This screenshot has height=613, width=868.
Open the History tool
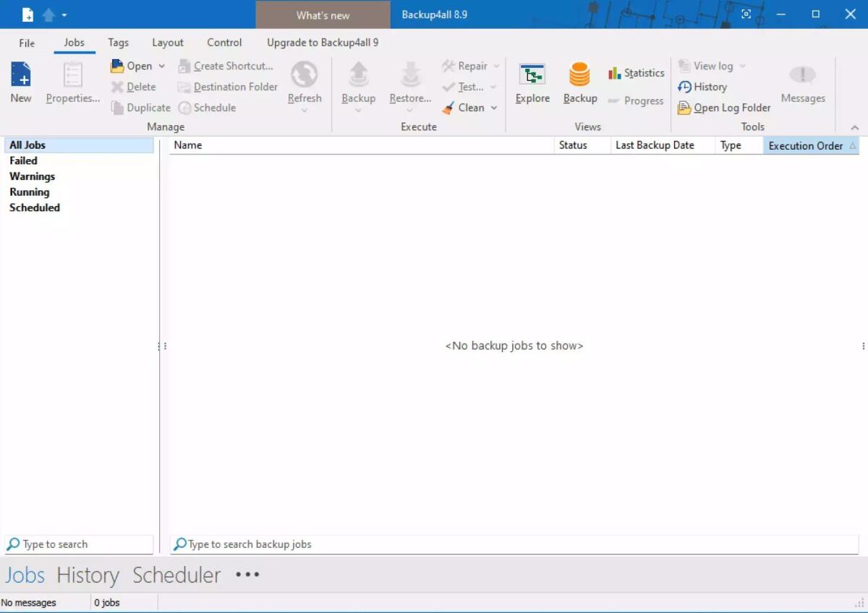(x=703, y=86)
